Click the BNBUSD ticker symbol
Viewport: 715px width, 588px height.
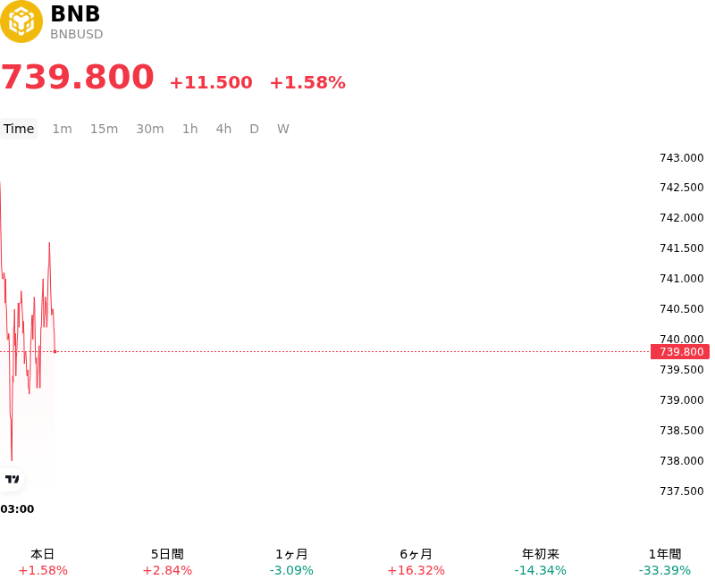tap(77, 34)
